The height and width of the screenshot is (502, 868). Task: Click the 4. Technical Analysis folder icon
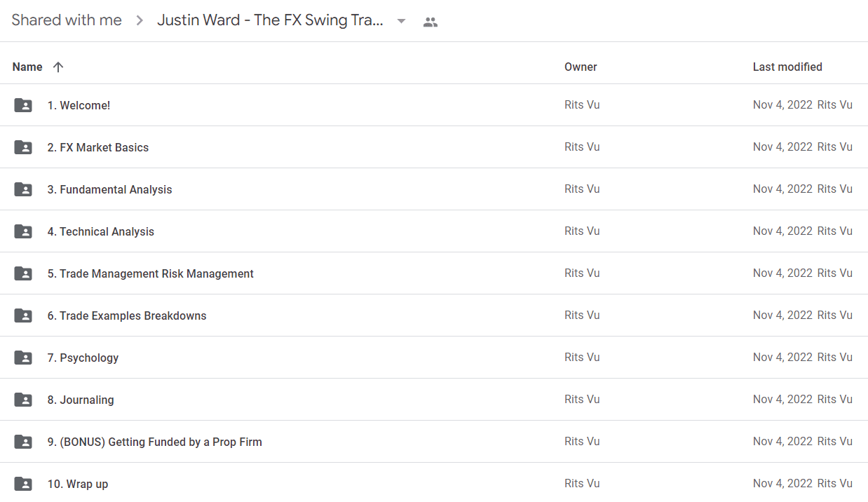click(23, 231)
